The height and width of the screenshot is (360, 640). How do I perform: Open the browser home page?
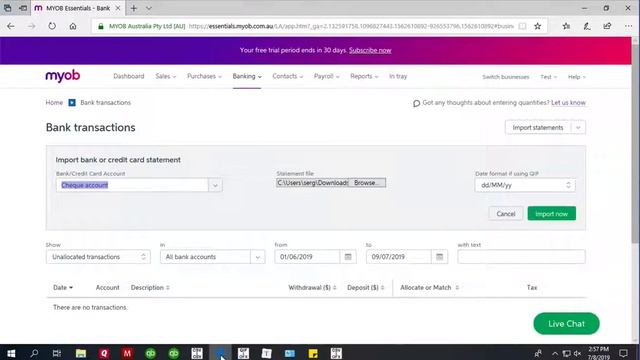click(x=73, y=26)
